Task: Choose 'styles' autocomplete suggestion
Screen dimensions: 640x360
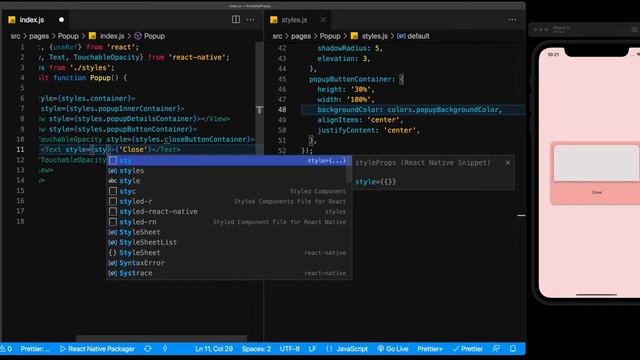Action: click(227, 171)
